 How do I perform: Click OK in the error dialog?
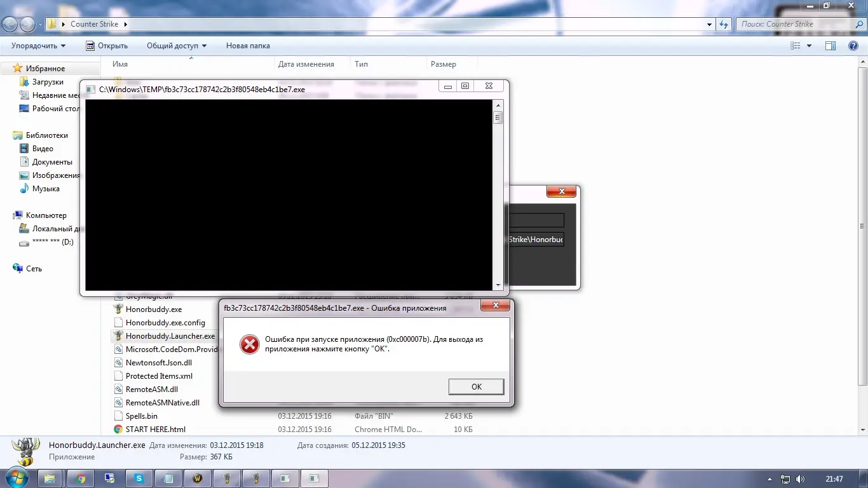coord(476,387)
